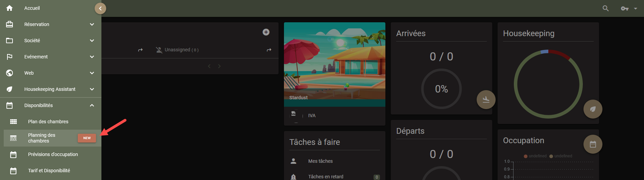644x180 pixels.
Task: Click the next page arrow in the panel
Action: (219, 66)
